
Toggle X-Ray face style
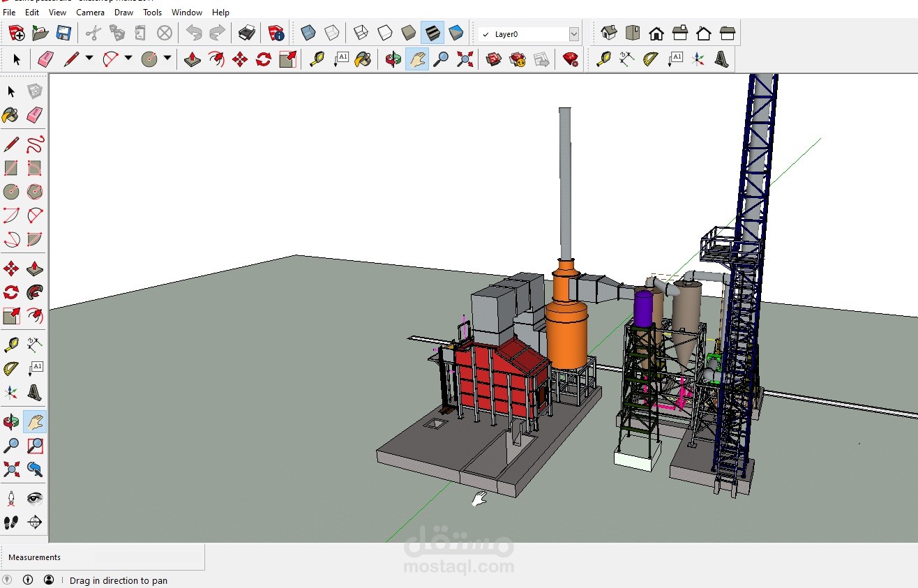pos(308,33)
